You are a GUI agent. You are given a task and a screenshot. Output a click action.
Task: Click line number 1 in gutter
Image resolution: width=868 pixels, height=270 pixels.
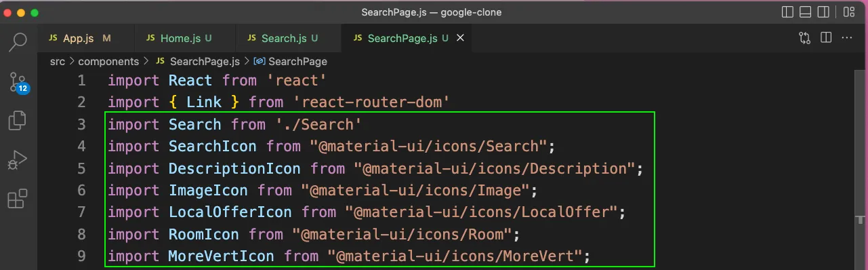[x=81, y=81]
